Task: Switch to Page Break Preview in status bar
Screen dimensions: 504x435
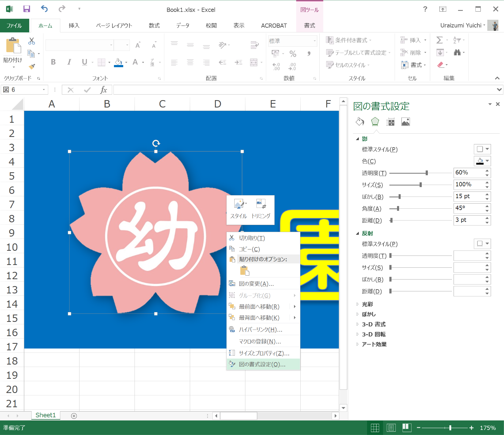Action: tap(407, 428)
